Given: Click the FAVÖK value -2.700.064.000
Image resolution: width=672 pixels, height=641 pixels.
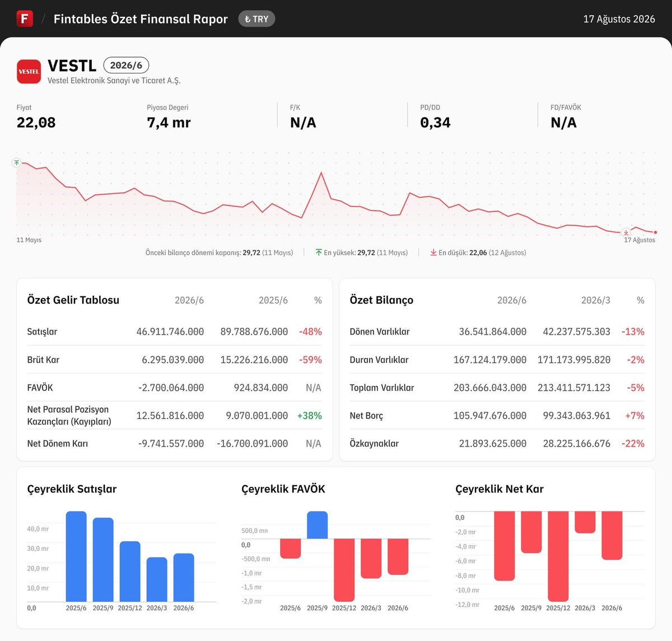Looking at the screenshot, I should click(x=171, y=388).
